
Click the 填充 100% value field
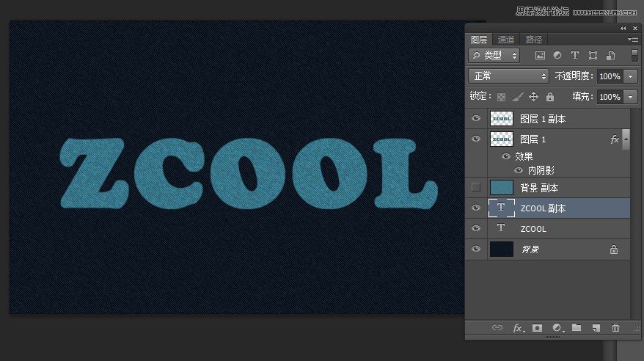pyautogui.click(x=610, y=97)
